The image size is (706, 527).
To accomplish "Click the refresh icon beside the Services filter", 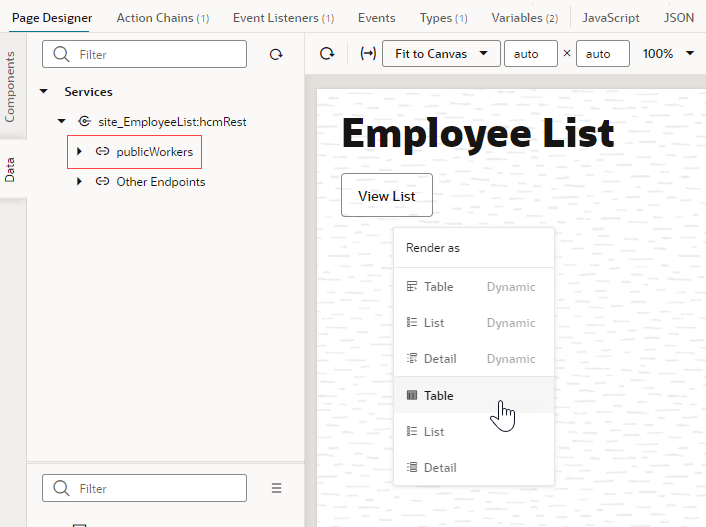I will point(276,55).
